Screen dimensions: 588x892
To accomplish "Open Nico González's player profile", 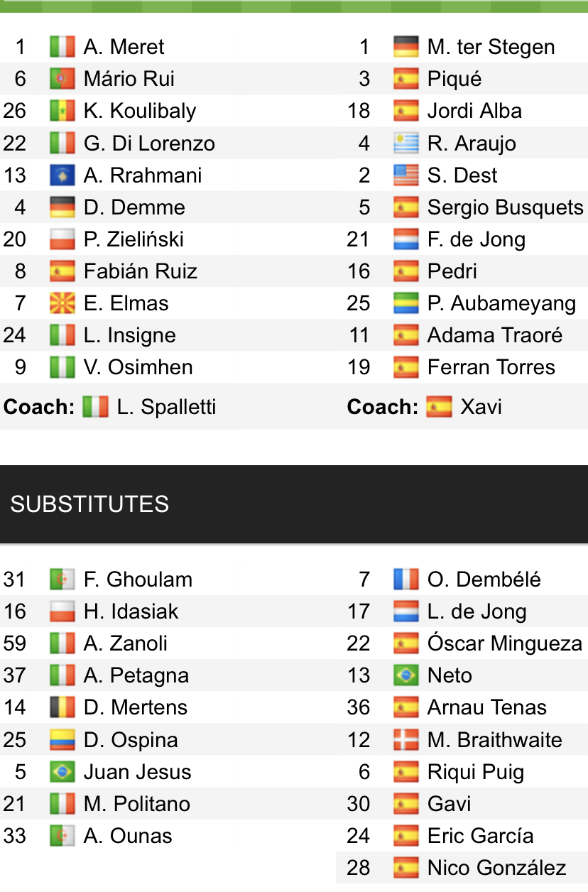I will click(496, 868).
